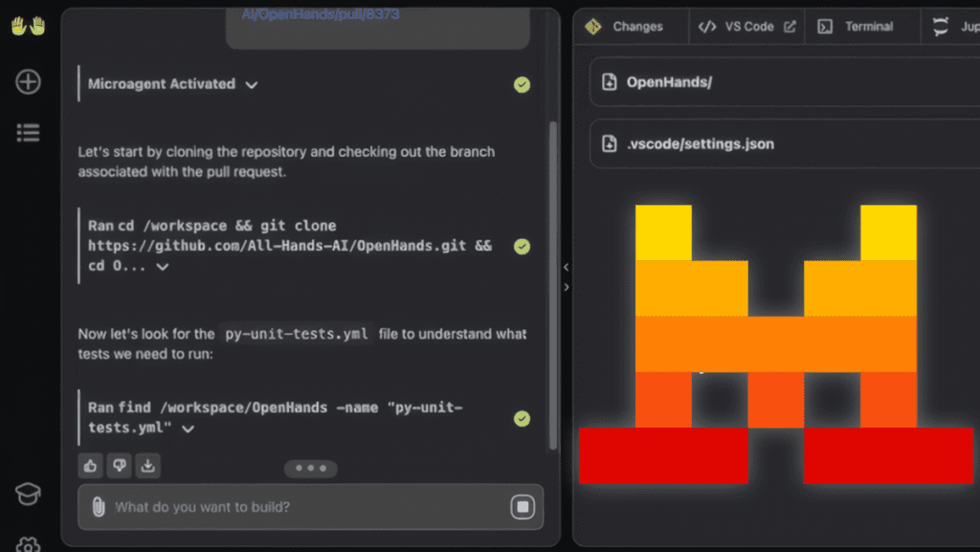Open the .vscode/settings.json changed file
This screenshot has height=552, width=980.
tap(700, 144)
